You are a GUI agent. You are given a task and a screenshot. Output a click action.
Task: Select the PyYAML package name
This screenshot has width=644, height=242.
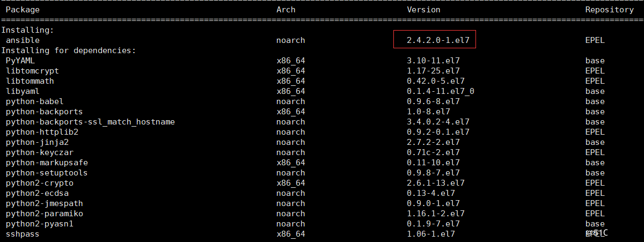(x=20, y=61)
